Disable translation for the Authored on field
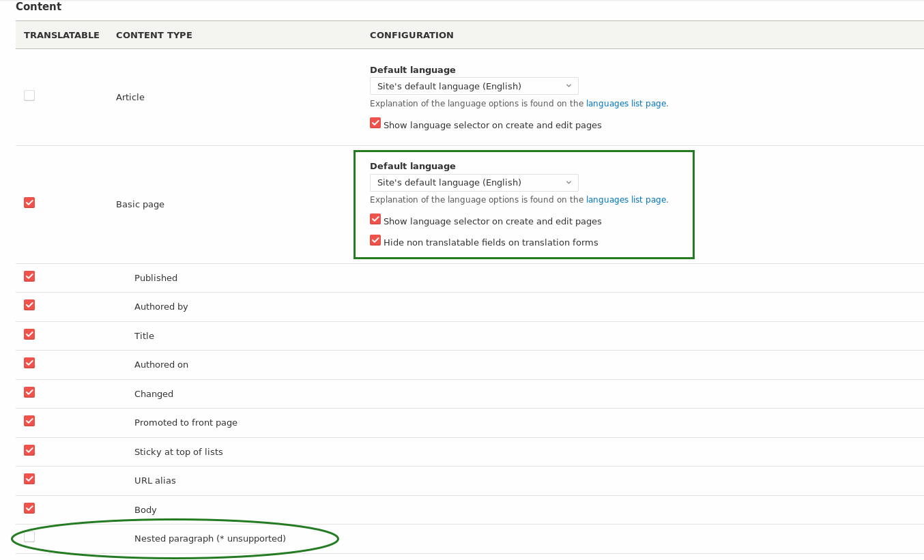 click(29, 363)
